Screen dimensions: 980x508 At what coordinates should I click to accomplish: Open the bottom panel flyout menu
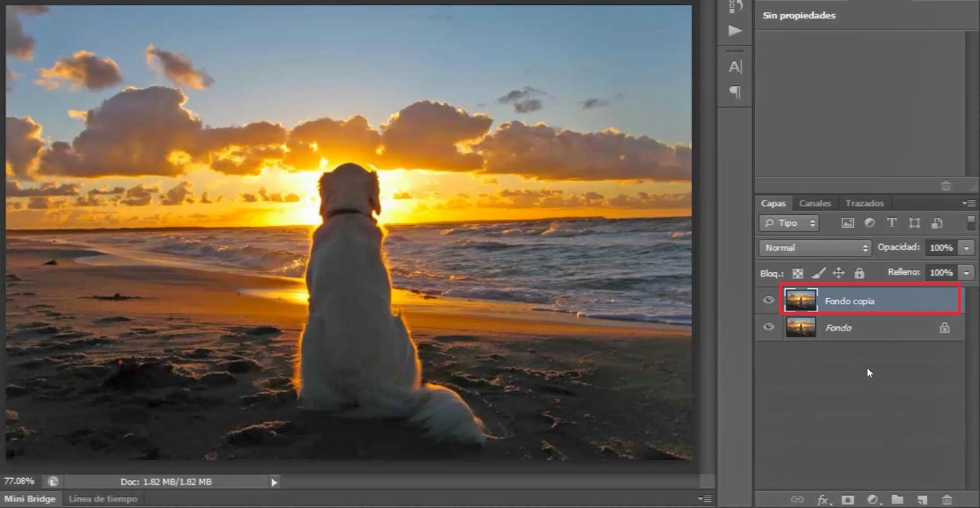705,498
